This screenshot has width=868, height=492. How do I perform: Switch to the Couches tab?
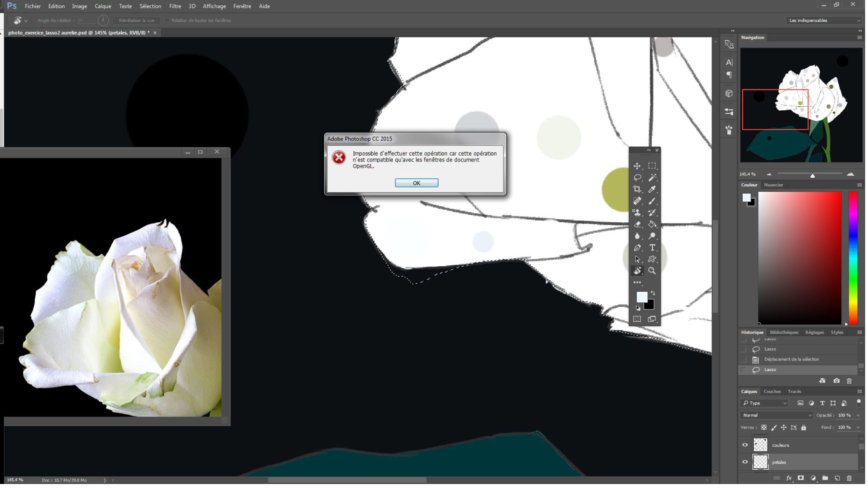[772, 391]
